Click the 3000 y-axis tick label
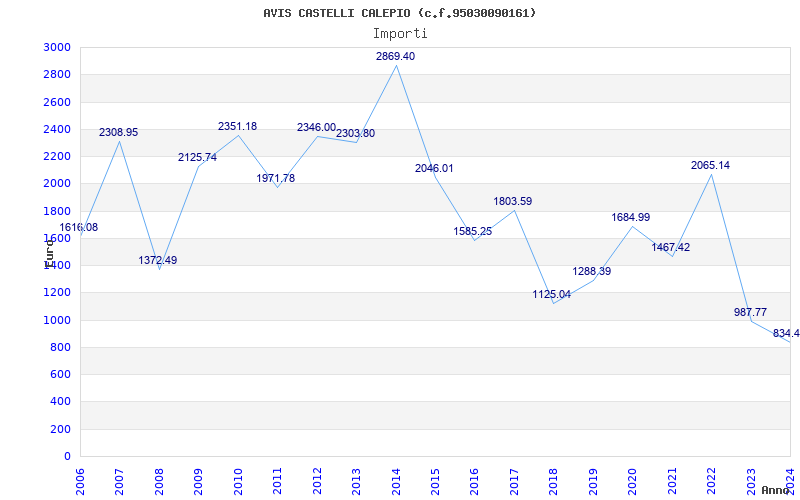The height and width of the screenshot is (500, 800). tap(57, 47)
